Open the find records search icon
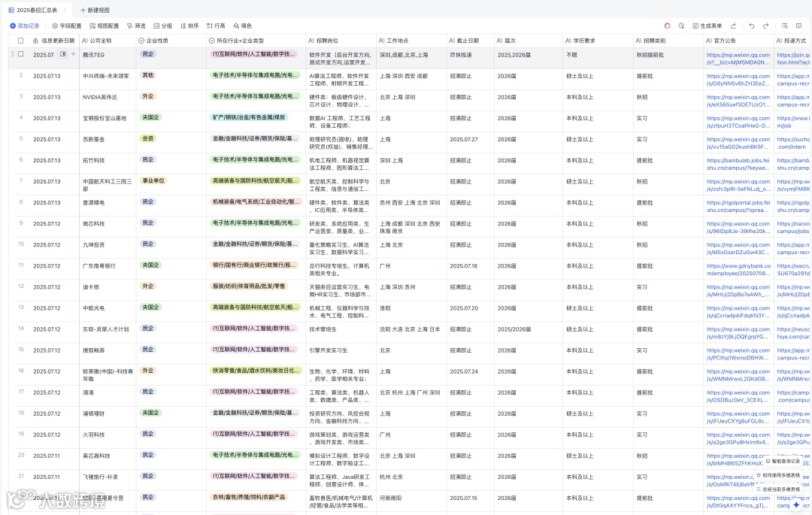812x515 pixels. coord(784,26)
